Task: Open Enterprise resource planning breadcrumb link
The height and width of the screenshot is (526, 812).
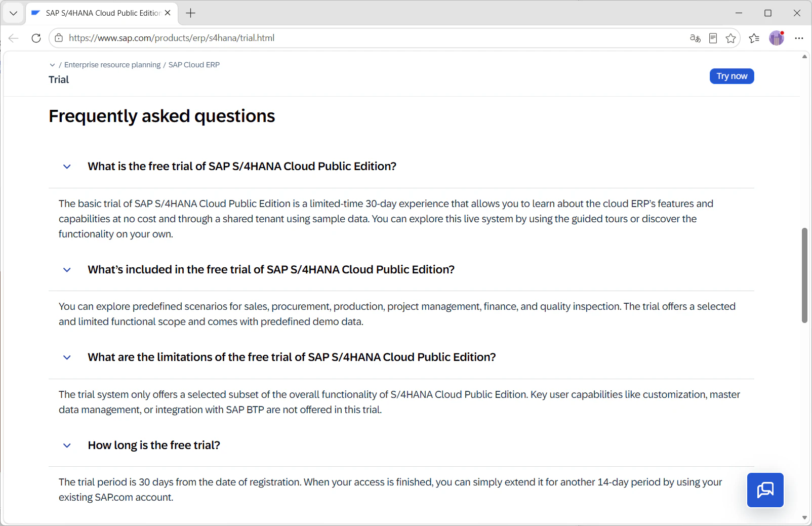Action: click(x=112, y=65)
